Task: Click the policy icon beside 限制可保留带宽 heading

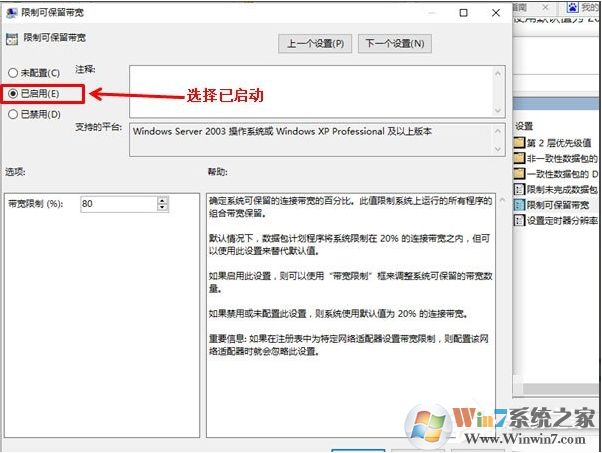Action: click(12, 39)
